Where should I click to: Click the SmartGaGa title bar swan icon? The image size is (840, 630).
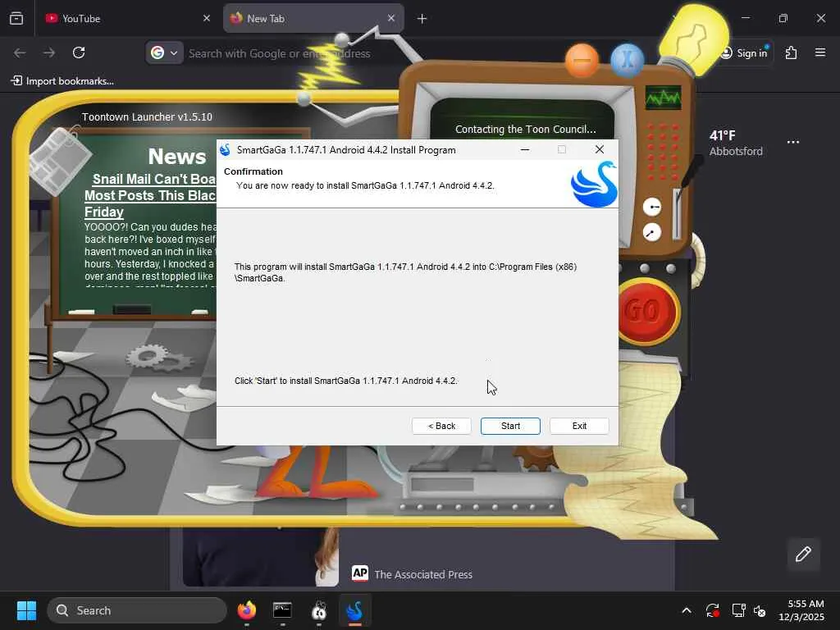click(x=225, y=150)
